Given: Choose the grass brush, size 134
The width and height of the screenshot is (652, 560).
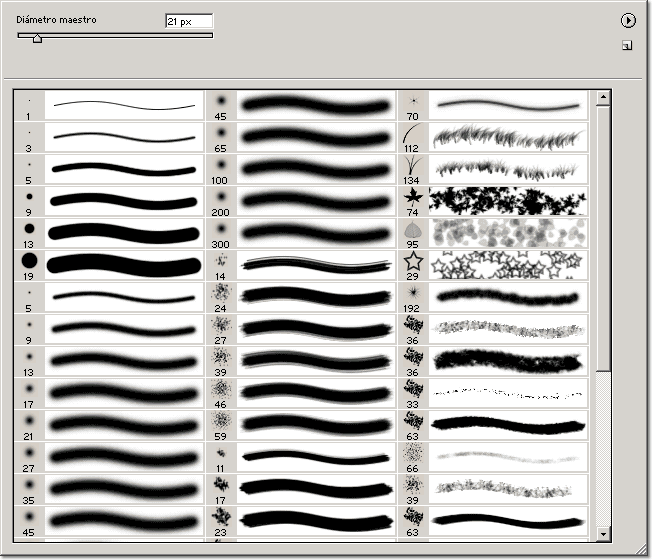Looking at the screenshot, I should 412,167.
